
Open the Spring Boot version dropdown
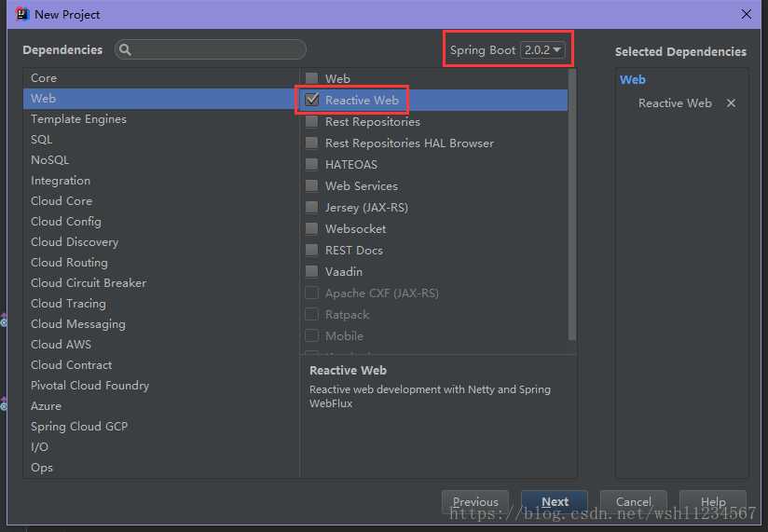tap(542, 50)
